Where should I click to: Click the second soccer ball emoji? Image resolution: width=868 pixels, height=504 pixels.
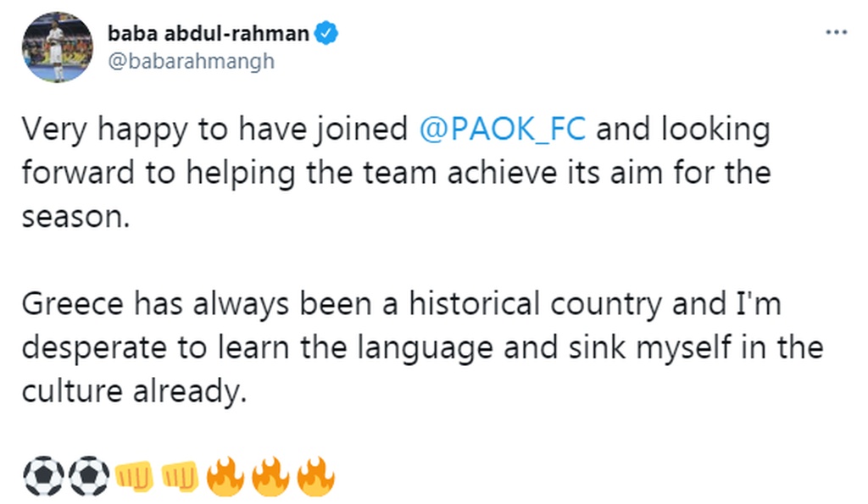coord(88,477)
